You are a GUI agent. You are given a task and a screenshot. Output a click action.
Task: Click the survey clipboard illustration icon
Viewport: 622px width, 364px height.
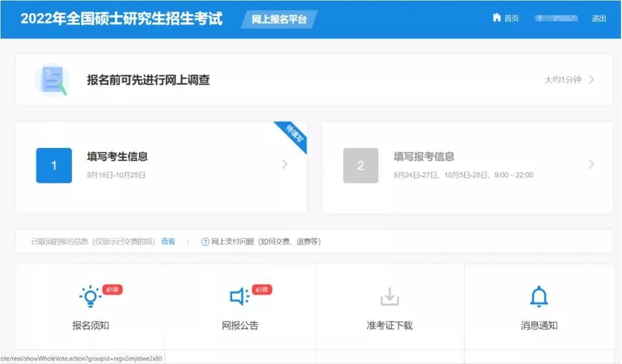click(52, 79)
